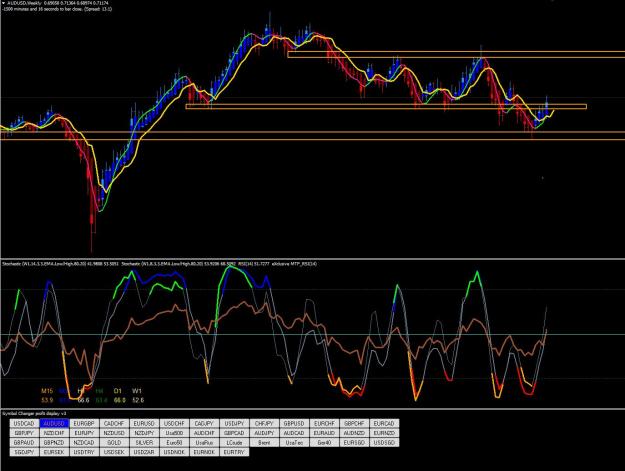Click the 52.6 RSI value under W1
This screenshot has width=625, height=471.
[x=138, y=400]
